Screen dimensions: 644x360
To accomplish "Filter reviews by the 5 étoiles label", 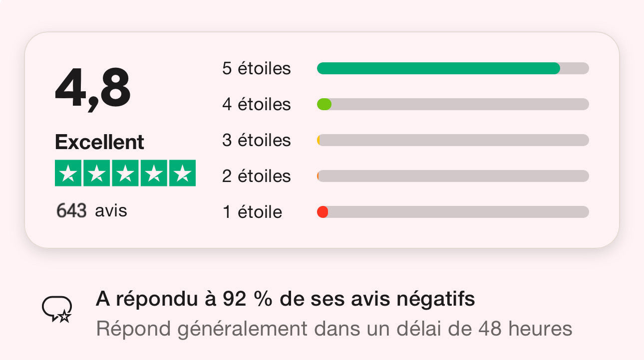I will click(256, 68).
